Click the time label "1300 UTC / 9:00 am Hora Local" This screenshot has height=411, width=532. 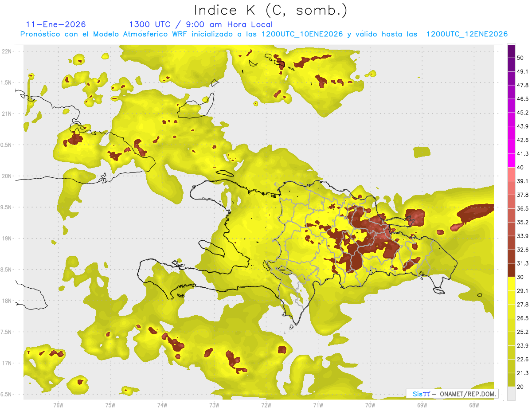click(200, 24)
